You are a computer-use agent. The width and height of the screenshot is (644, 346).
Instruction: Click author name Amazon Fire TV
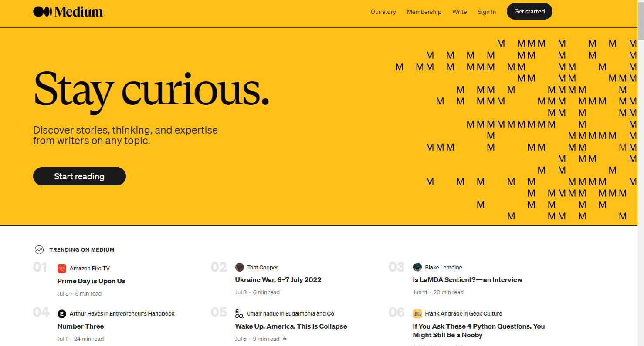point(90,269)
